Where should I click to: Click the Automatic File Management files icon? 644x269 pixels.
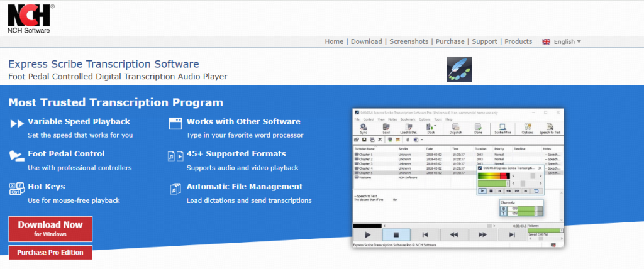pos(175,189)
